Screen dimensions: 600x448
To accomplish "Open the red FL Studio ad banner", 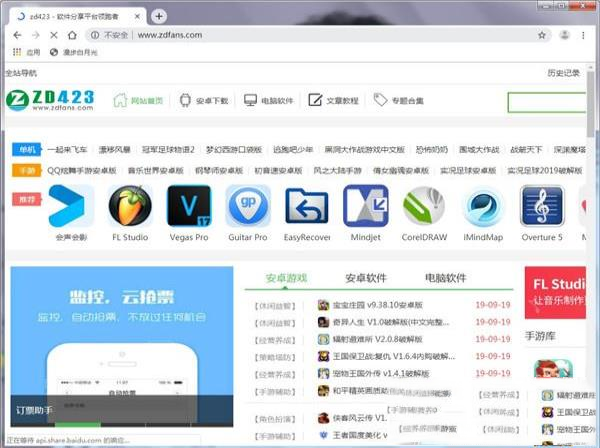I will pyautogui.click(x=555, y=293).
